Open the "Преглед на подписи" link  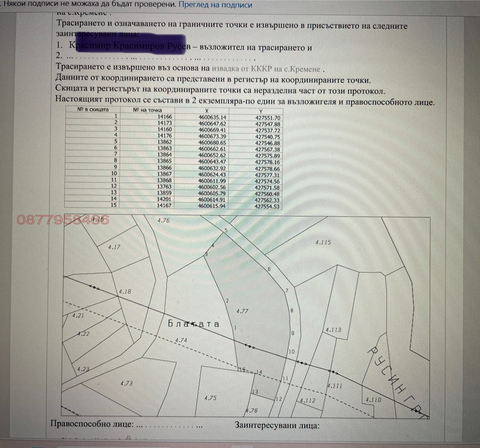216,5
